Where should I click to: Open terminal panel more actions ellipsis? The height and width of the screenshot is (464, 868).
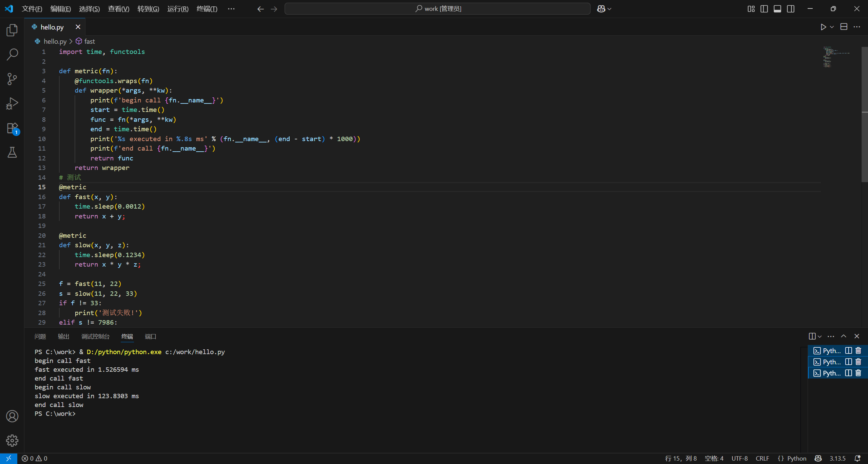tap(831, 336)
